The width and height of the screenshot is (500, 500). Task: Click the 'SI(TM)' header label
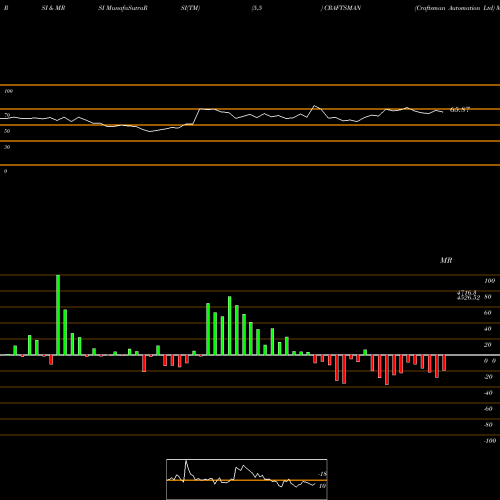190,8
